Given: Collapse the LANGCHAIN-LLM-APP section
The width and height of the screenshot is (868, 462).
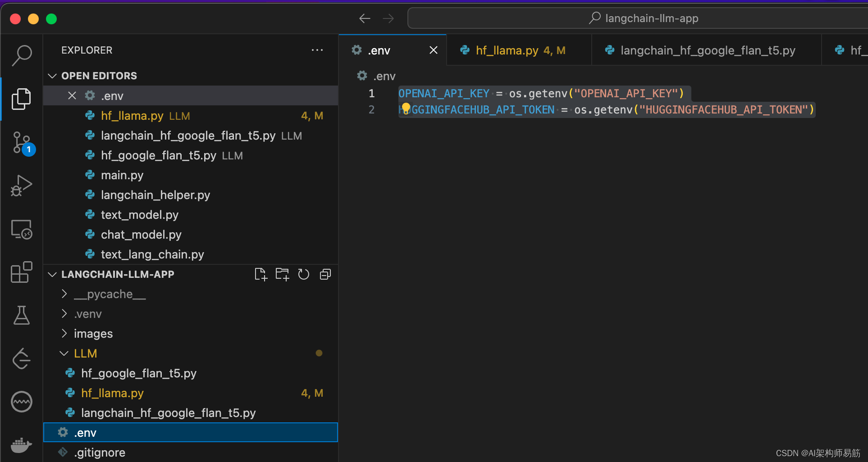Looking at the screenshot, I should 52,274.
